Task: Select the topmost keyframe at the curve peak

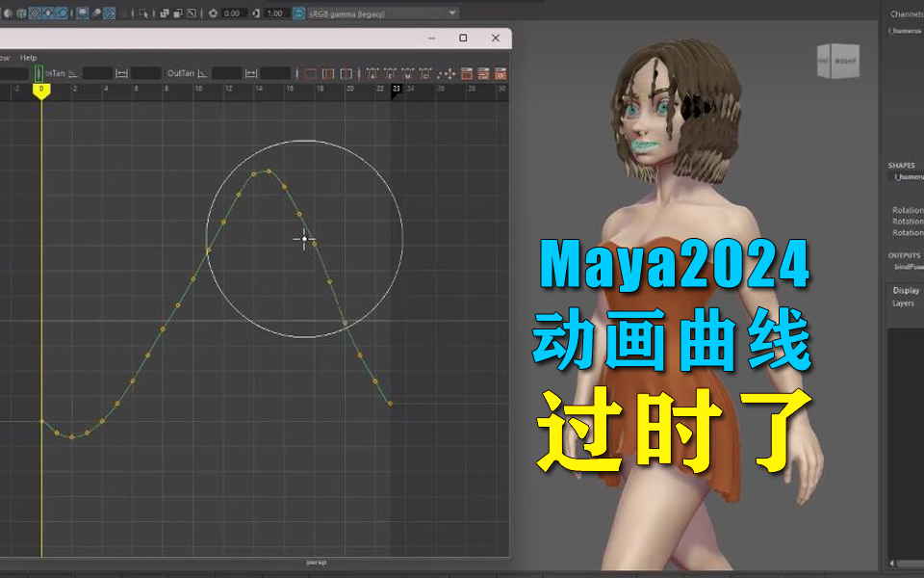Action: tap(269, 171)
